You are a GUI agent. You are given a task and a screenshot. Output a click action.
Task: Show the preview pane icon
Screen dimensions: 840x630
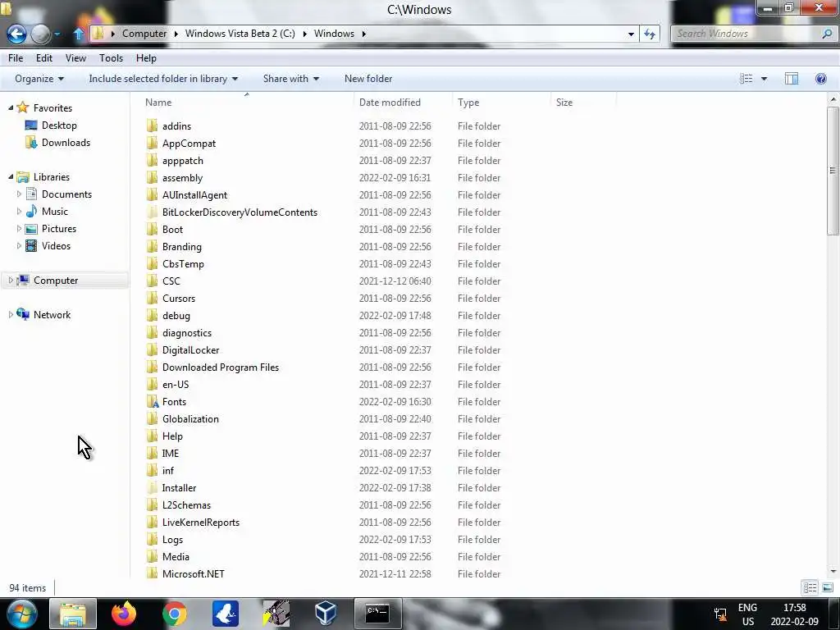pyautogui.click(x=792, y=79)
